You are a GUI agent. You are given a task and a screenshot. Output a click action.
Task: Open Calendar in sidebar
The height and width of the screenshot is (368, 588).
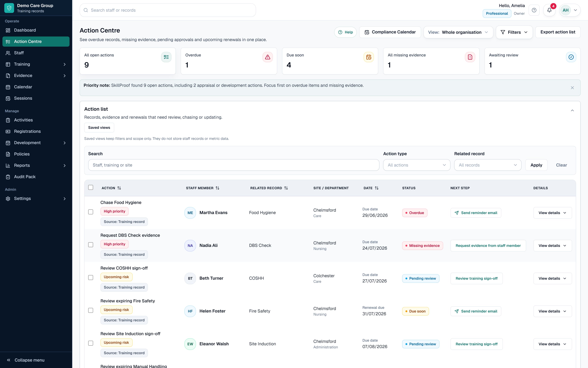point(36,87)
